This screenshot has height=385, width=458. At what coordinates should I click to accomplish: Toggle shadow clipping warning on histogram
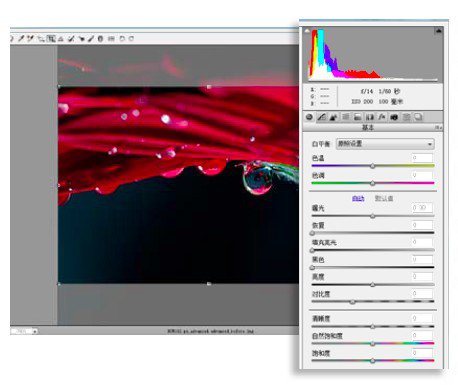coord(307,31)
